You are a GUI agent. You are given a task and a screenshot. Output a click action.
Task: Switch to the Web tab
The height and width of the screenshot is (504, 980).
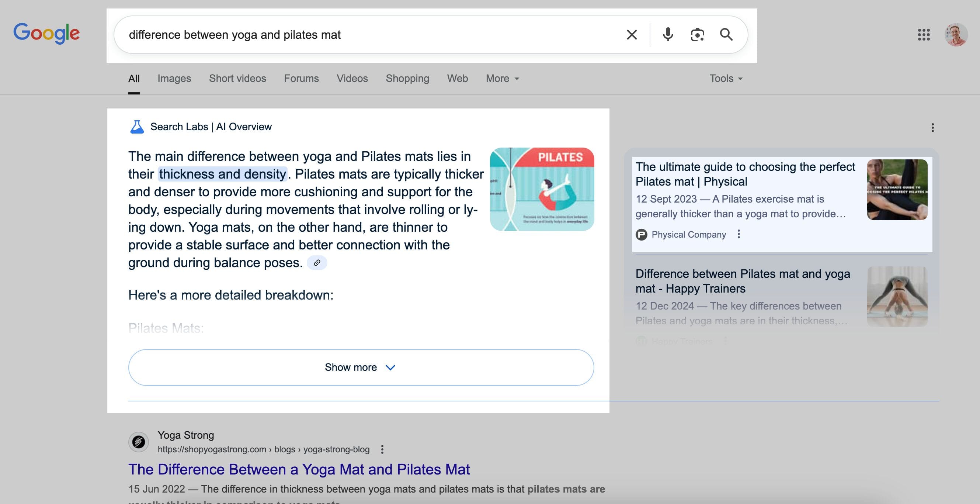(x=457, y=79)
